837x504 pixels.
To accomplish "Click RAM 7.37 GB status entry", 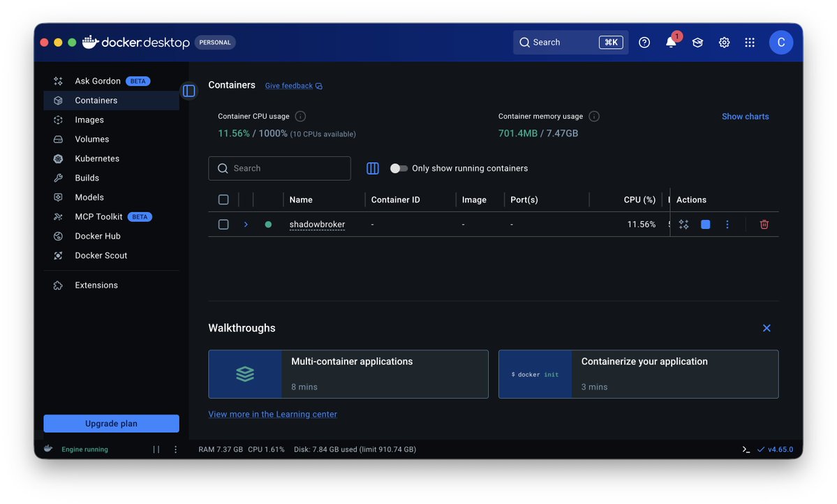I will 221,450.
